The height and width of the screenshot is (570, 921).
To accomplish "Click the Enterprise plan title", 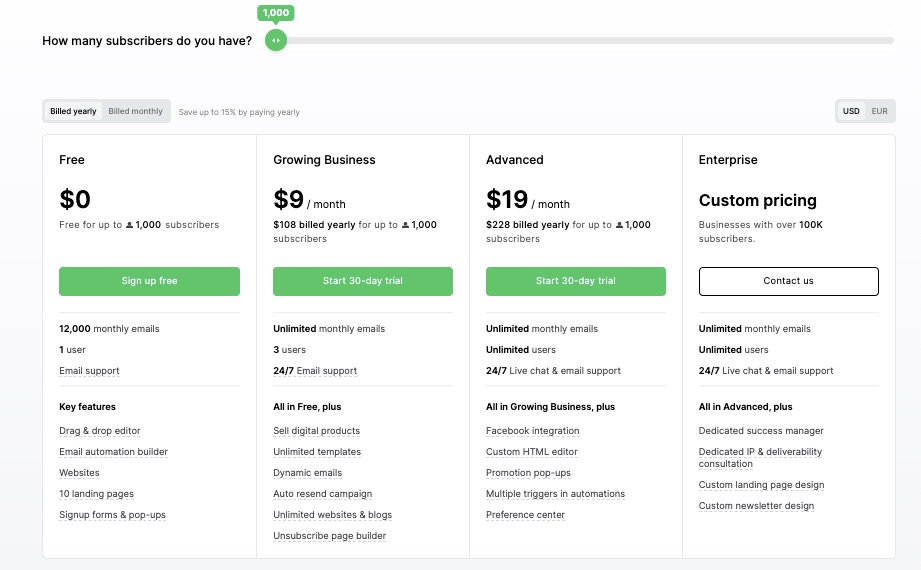I will pyautogui.click(x=728, y=160).
